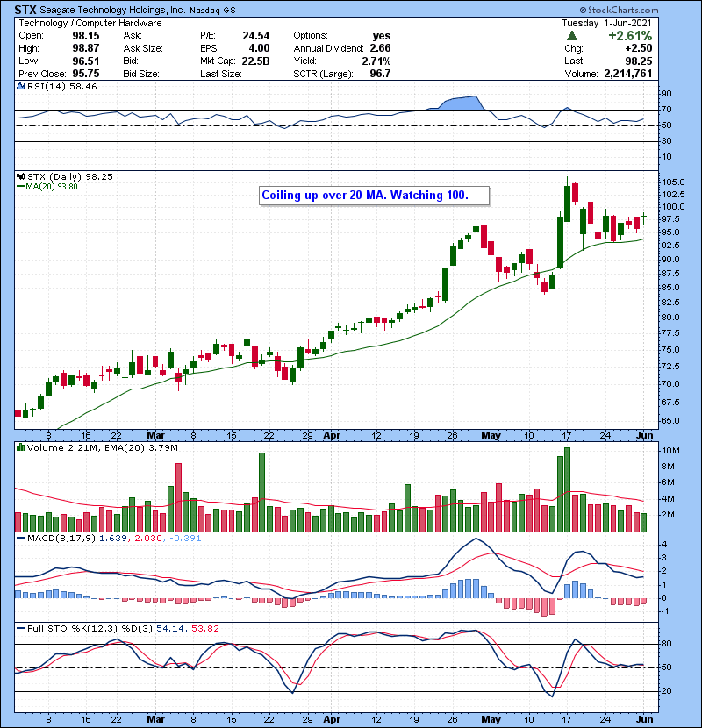The height and width of the screenshot is (728, 702).
Task: Select the 'STX' ticker symbol in header
Action: pyautogui.click(x=25, y=10)
